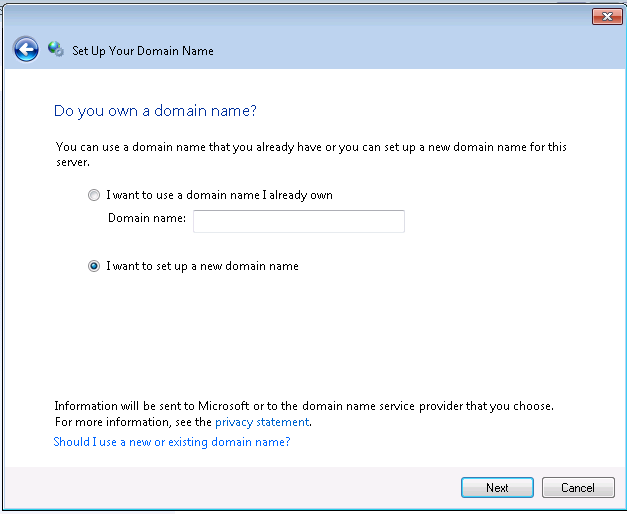627x514 pixels.
Task: Click the empty window title bar
Action: pyautogui.click(x=300, y=15)
